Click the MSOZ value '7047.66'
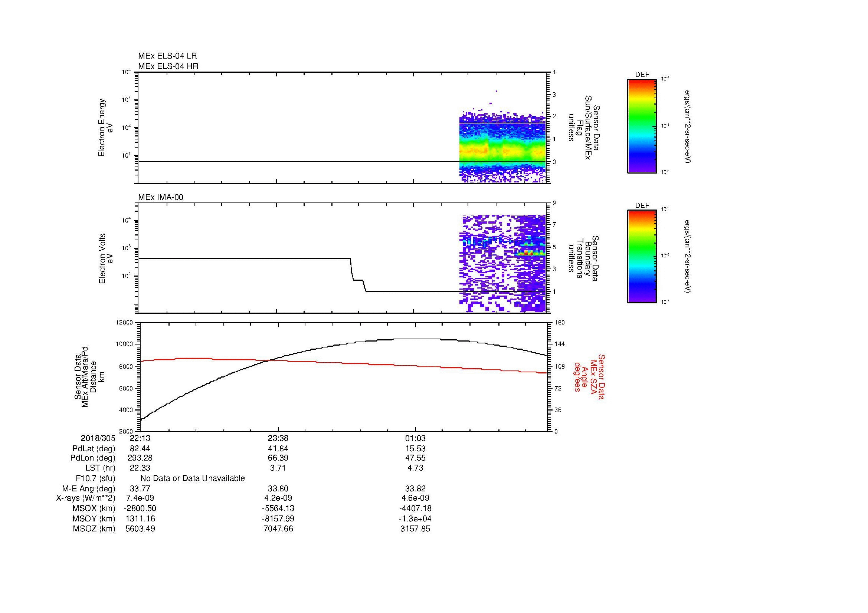 coord(278,529)
